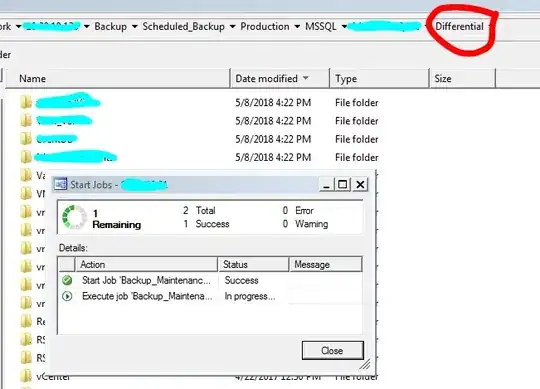This screenshot has width=540, height=389.
Task: Close the Start Jobs dialog with X
Action: (360, 185)
